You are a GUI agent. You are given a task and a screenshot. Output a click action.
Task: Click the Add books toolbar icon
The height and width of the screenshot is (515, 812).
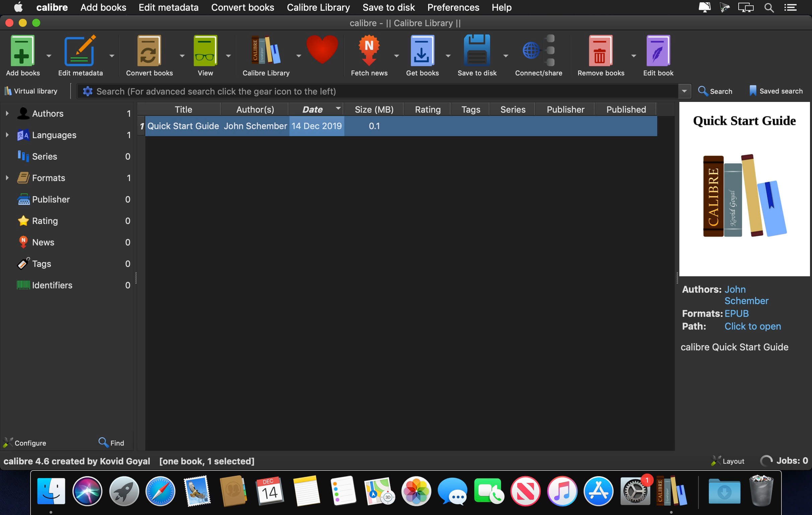22,51
